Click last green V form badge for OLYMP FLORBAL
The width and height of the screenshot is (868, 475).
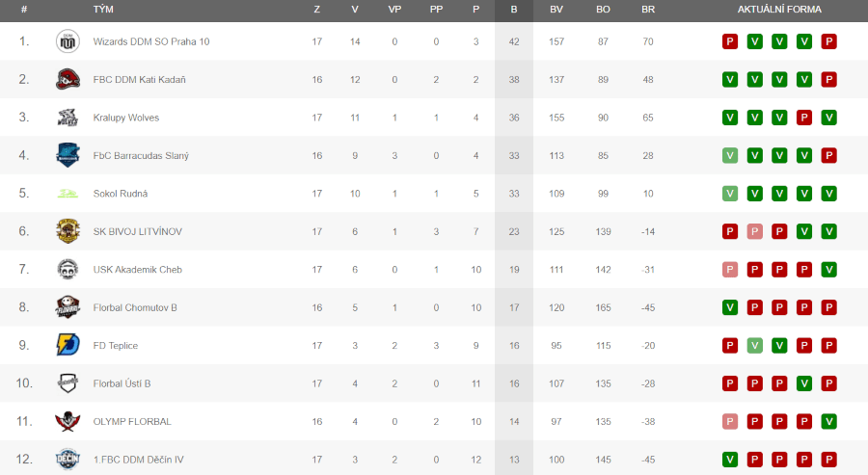click(828, 421)
